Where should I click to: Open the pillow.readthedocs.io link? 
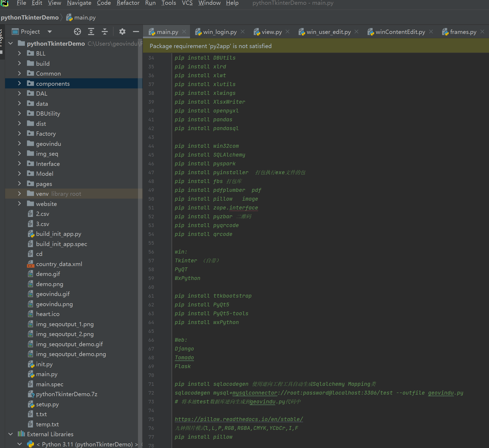pos(239,419)
